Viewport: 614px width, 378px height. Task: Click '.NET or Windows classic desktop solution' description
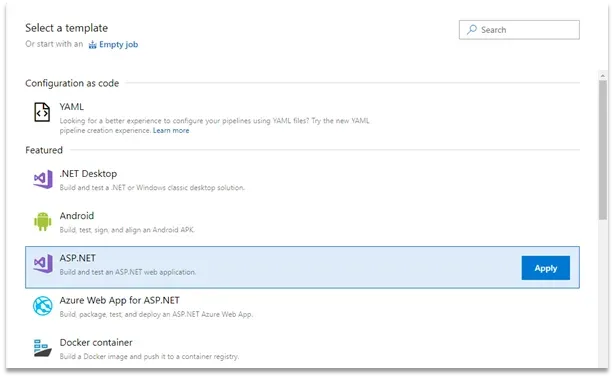pos(152,188)
